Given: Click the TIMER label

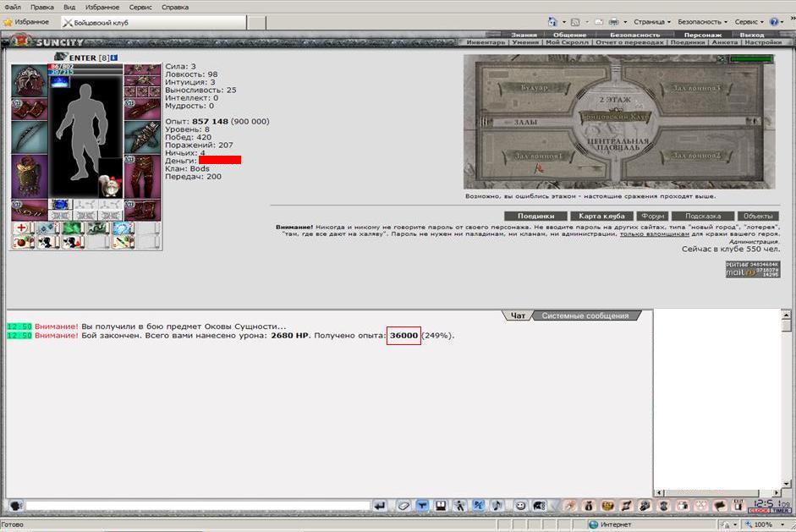Looking at the screenshot, I should coord(781,511).
